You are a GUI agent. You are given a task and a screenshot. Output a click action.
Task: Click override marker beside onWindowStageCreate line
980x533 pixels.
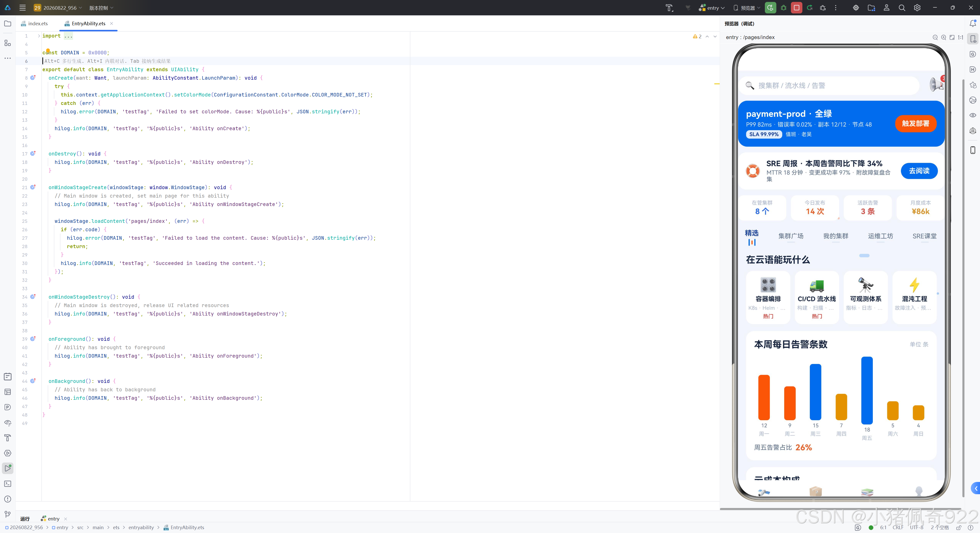33,187
